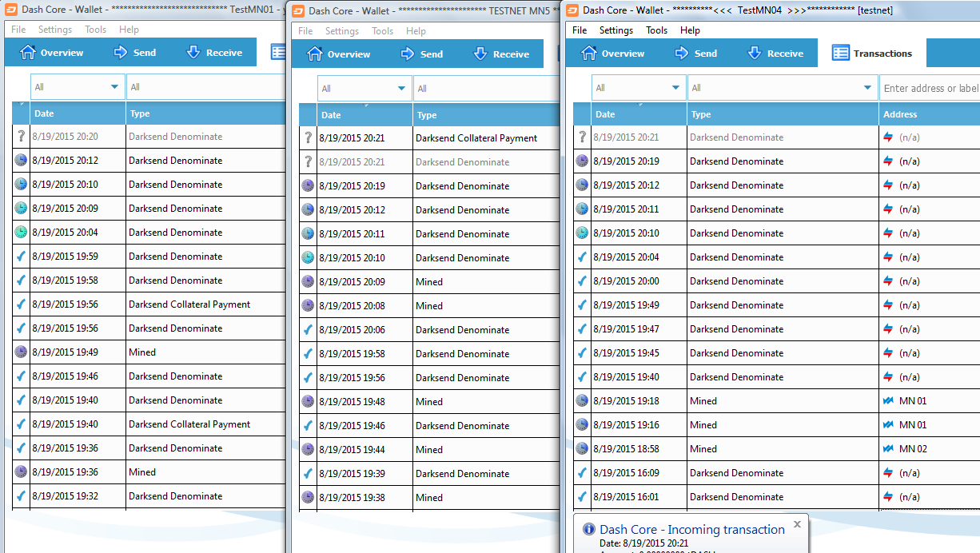Click clock icon for 20:12 in TestMN01 window
980x553 pixels.
coord(21,161)
